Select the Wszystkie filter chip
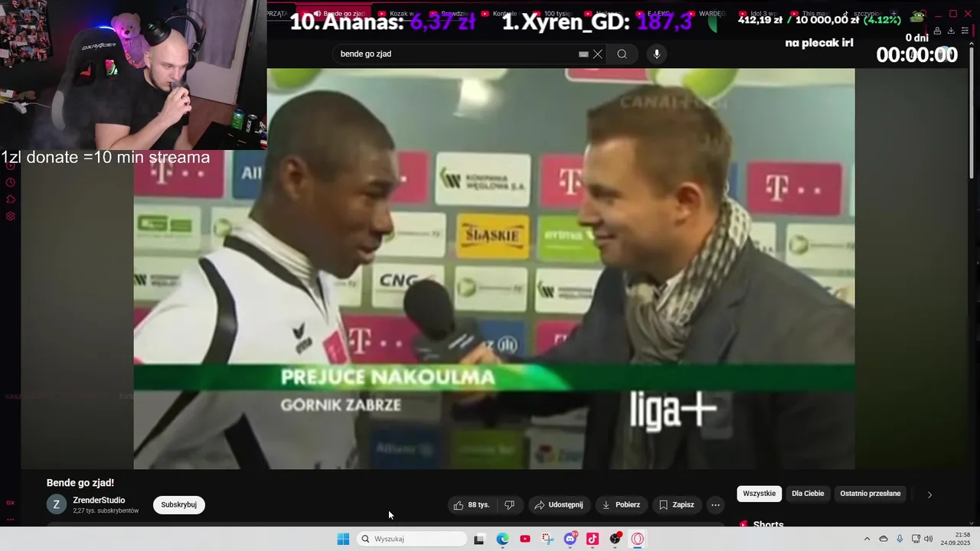 tap(759, 494)
